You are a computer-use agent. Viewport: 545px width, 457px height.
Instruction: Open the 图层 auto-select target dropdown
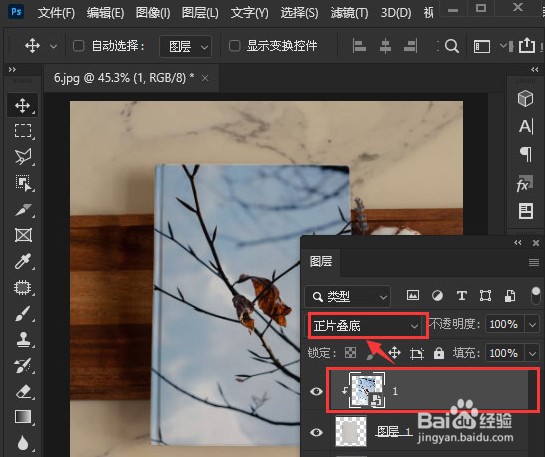(x=186, y=46)
